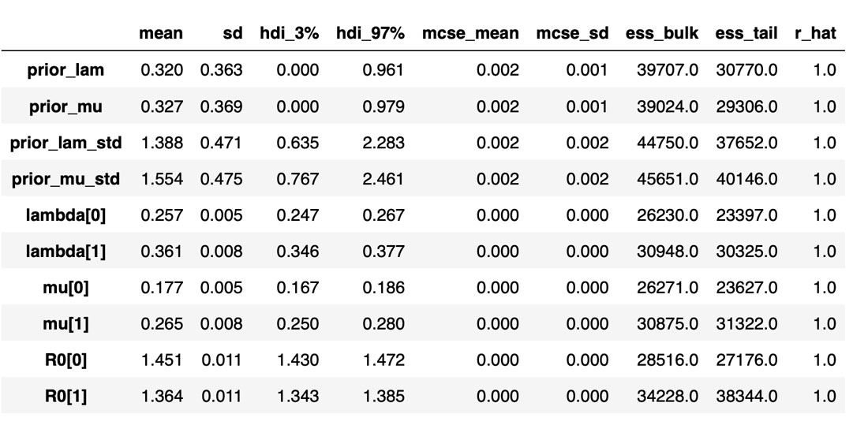
Task: Click the mean value 1.554
Action: (x=162, y=179)
